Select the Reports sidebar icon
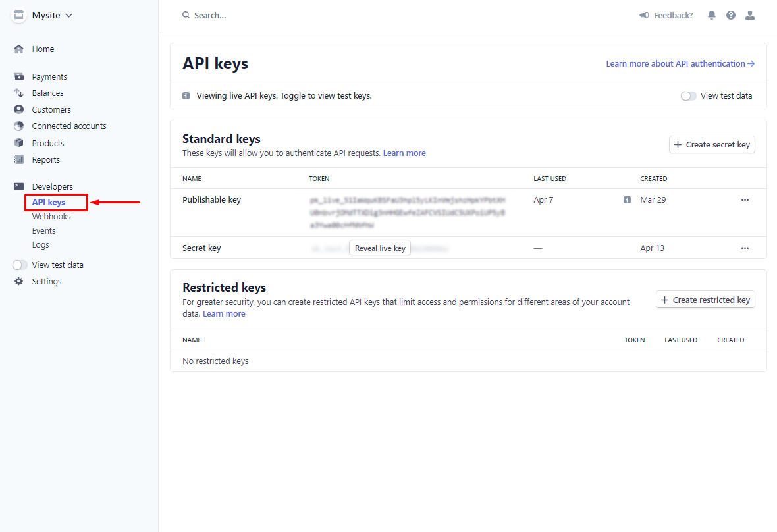 18,159
